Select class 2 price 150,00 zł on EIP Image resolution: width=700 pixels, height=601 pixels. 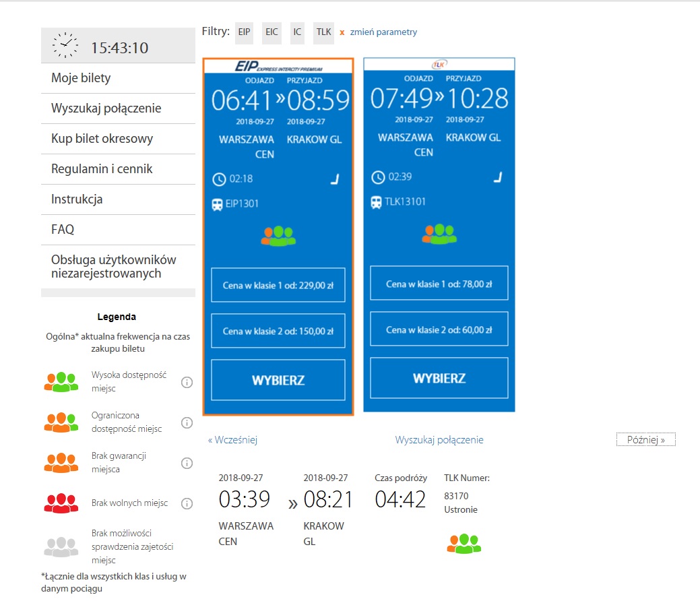(278, 331)
